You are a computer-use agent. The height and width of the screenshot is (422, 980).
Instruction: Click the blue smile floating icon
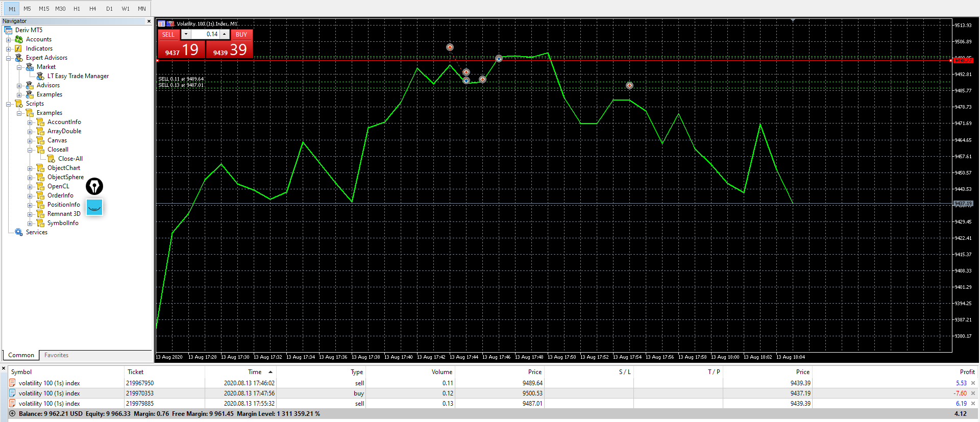click(x=94, y=207)
